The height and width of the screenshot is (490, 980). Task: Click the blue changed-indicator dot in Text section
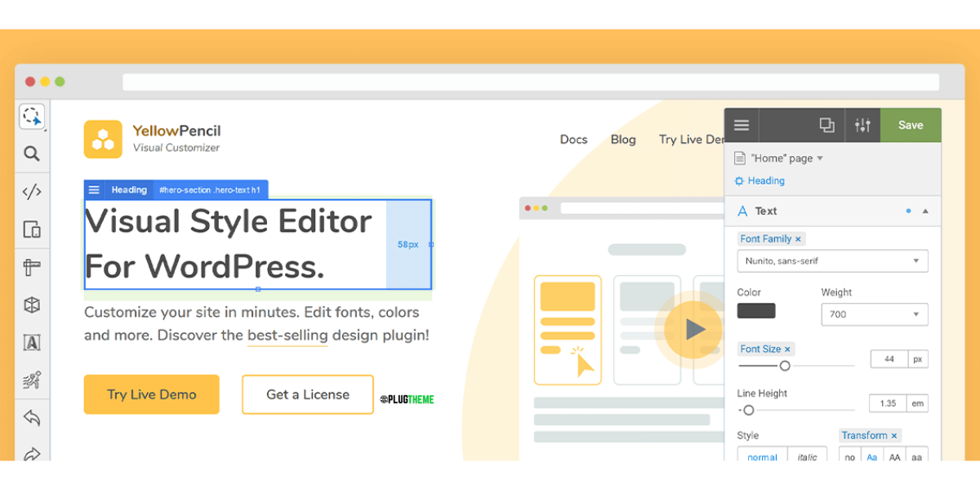(x=908, y=211)
